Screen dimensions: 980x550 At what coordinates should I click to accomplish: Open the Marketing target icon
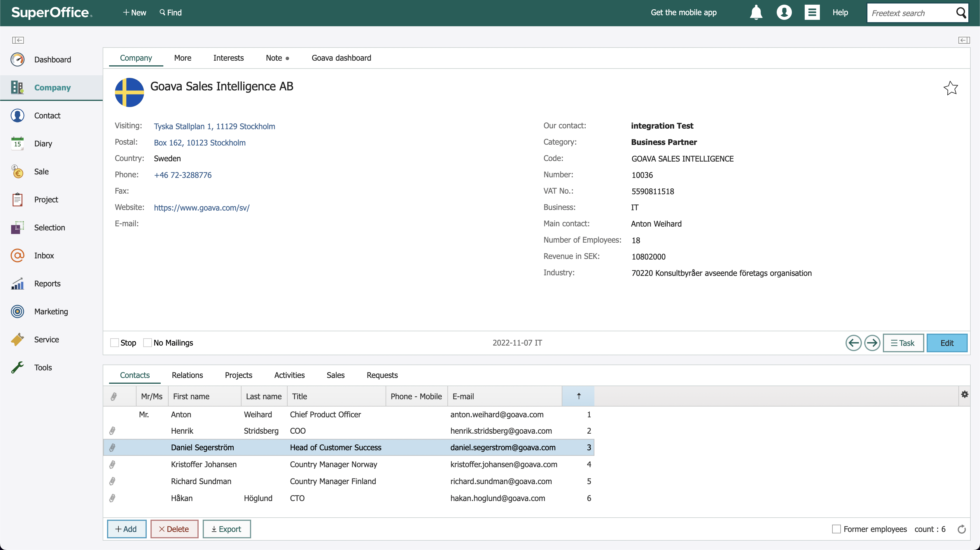17,311
